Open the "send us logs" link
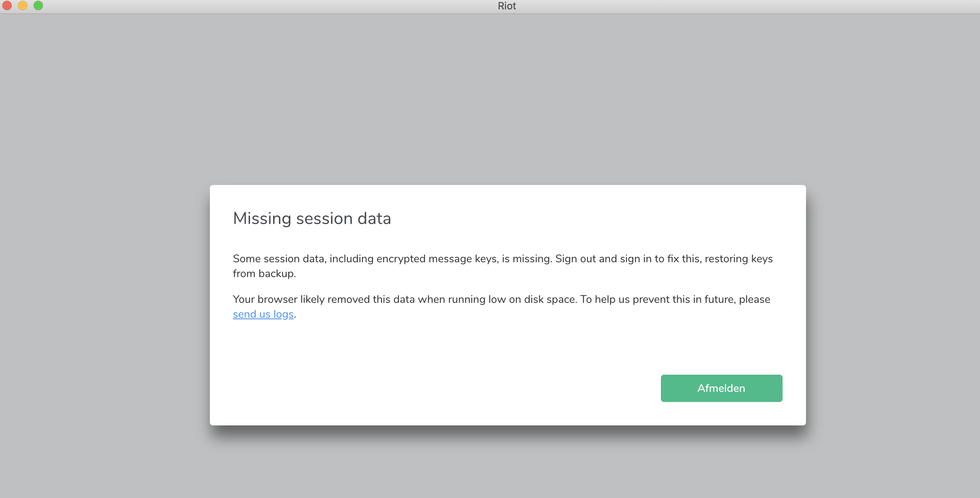The width and height of the screenshot is (980, 498). click(263, 314)
